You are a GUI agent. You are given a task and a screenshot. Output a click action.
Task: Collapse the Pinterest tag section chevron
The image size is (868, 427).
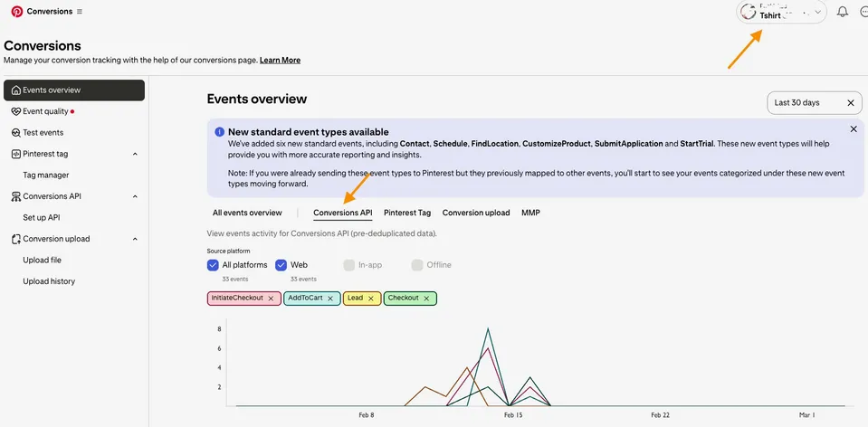tap(135, 155)
